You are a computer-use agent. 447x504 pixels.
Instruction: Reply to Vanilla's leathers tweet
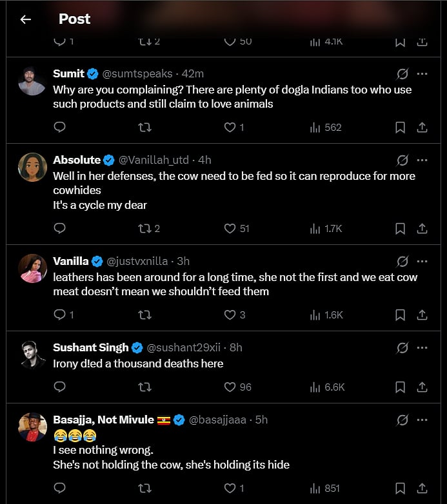point(59,315)
